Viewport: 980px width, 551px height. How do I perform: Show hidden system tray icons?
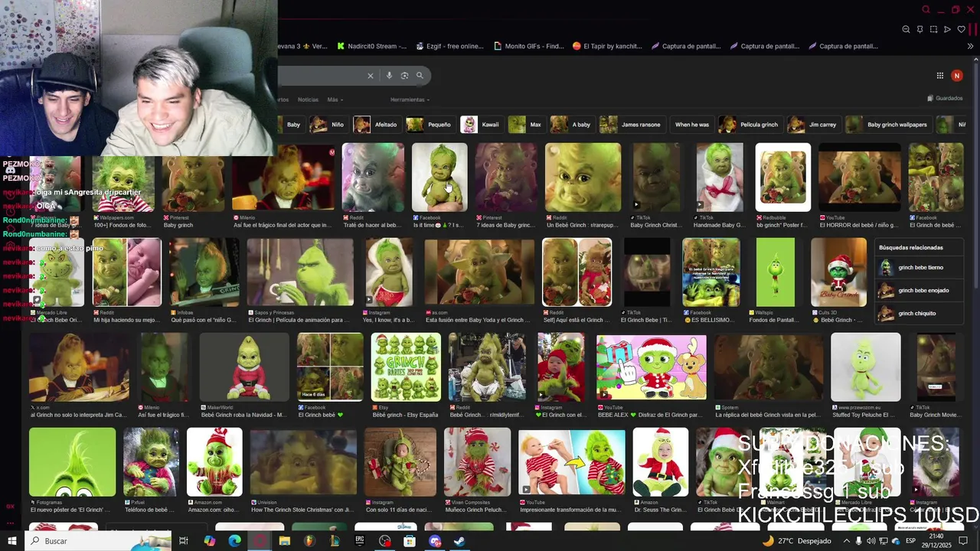click(x=846, y=541)
